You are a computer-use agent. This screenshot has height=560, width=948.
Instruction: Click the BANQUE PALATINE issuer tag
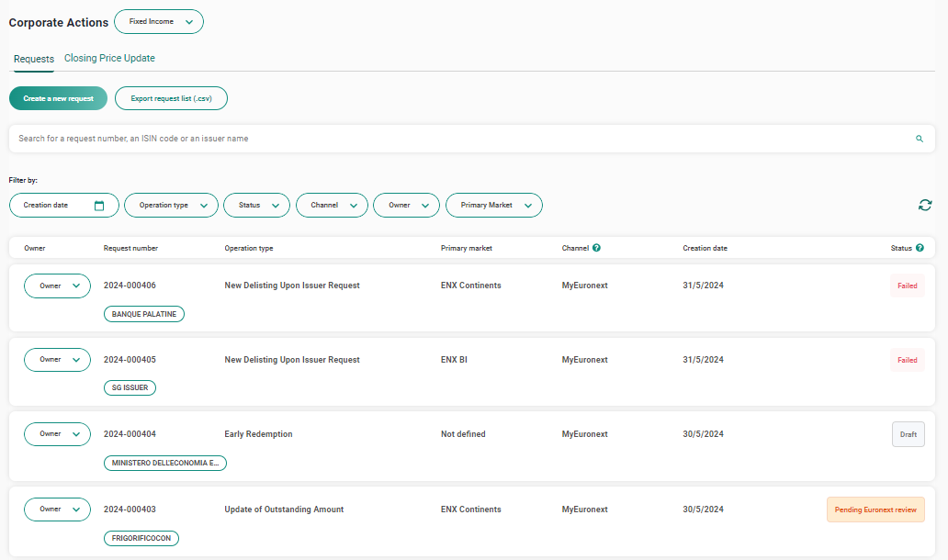(x=144, y=314)
